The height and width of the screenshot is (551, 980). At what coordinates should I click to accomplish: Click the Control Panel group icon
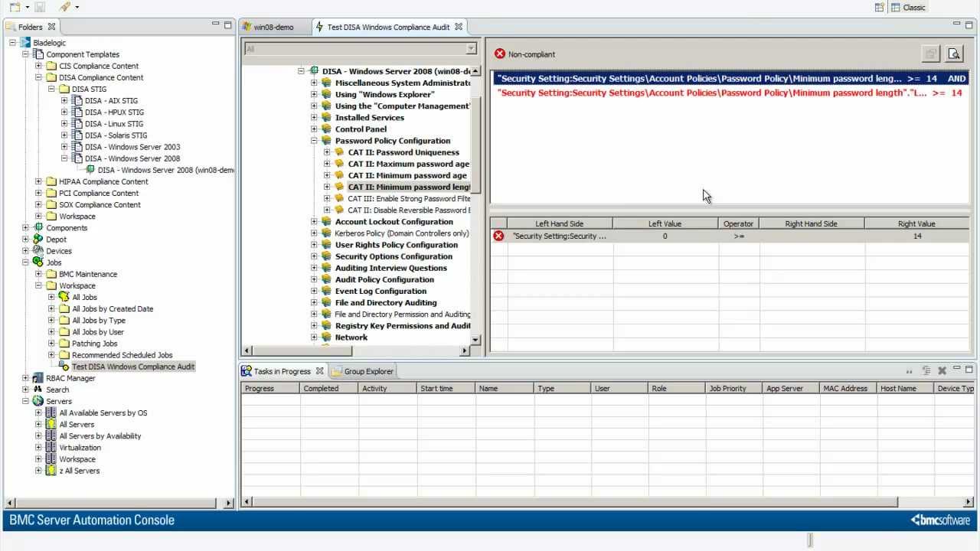click(x=326, y=129)
